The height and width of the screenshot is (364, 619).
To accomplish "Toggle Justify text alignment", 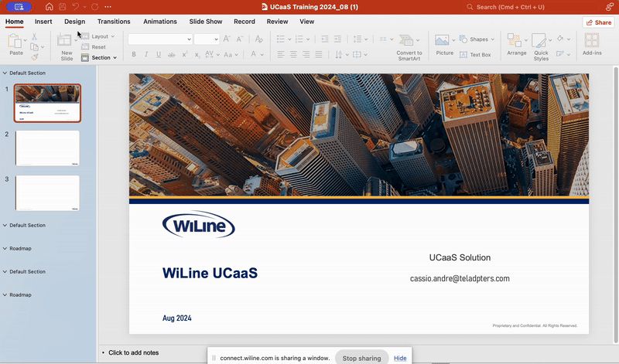I will click(319, 54).
